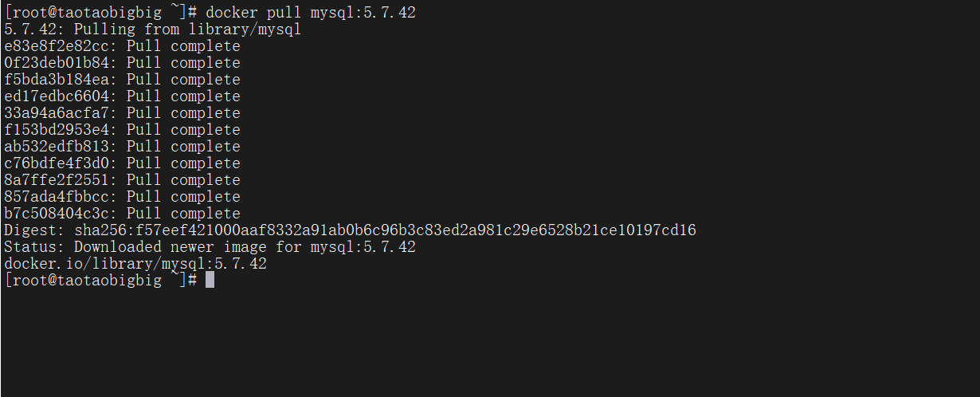Click the terminal cursor block at prompt
The image size is (980, 397).
coord(210,280)
